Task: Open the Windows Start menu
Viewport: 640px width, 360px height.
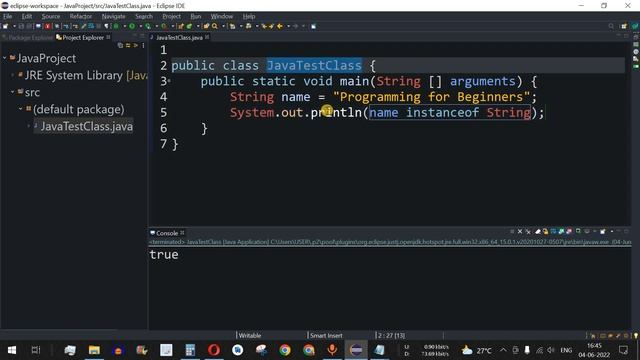Action: click(x=12, y=350)
